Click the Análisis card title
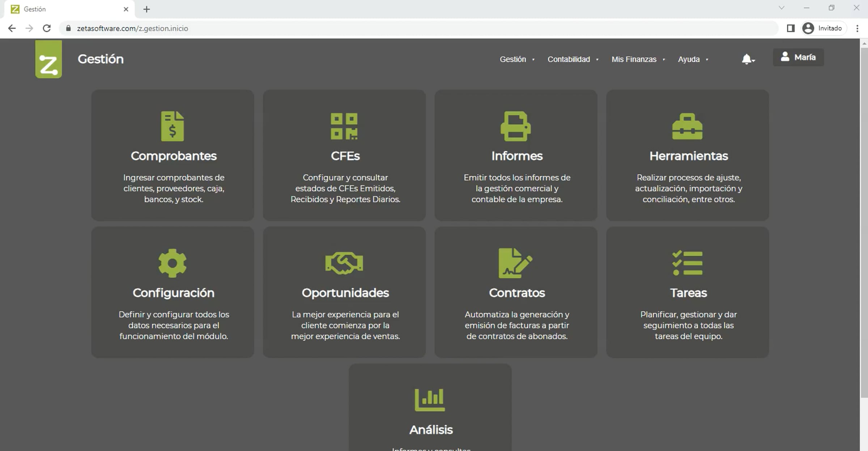The height and width of the screenshot is (451, 868). 431,430
